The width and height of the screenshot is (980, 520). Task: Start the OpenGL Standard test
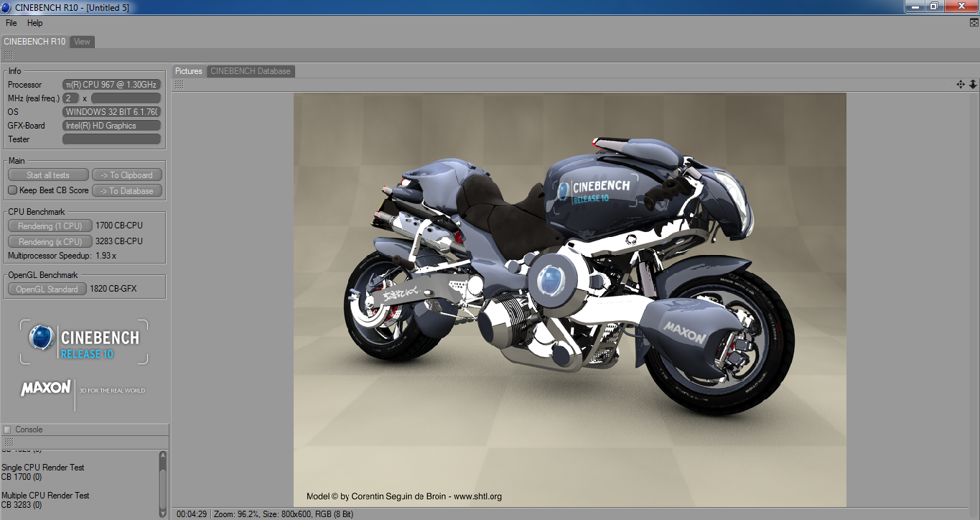47,289
